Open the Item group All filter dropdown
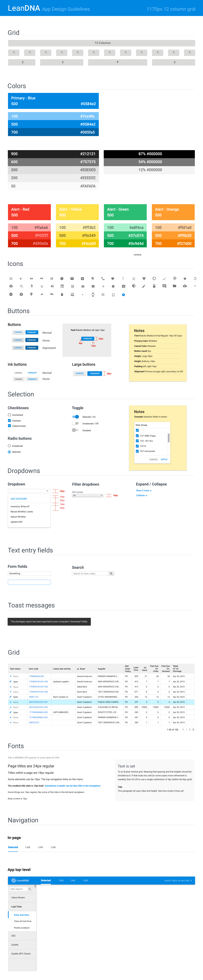 pos(87,495)
